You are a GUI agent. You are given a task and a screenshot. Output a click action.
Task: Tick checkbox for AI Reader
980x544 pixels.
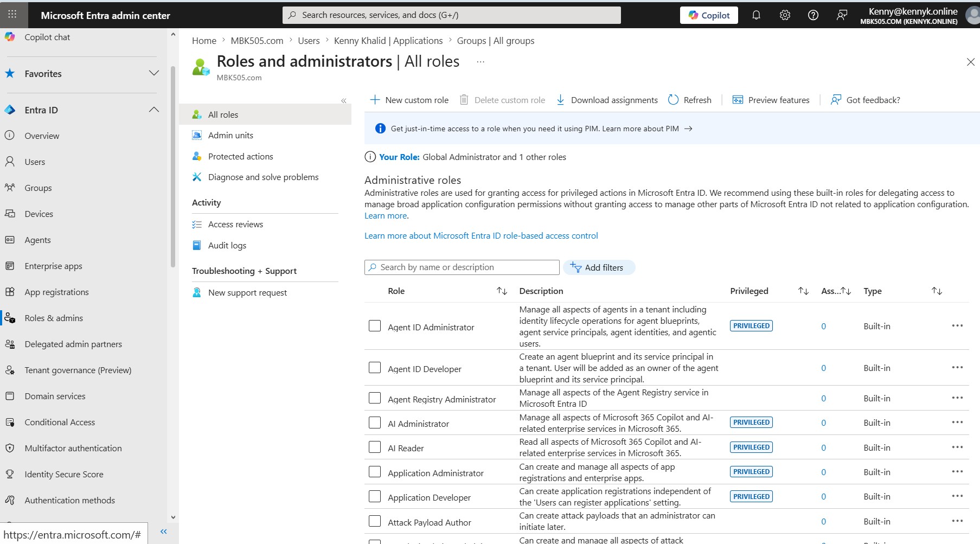[375, 447]
